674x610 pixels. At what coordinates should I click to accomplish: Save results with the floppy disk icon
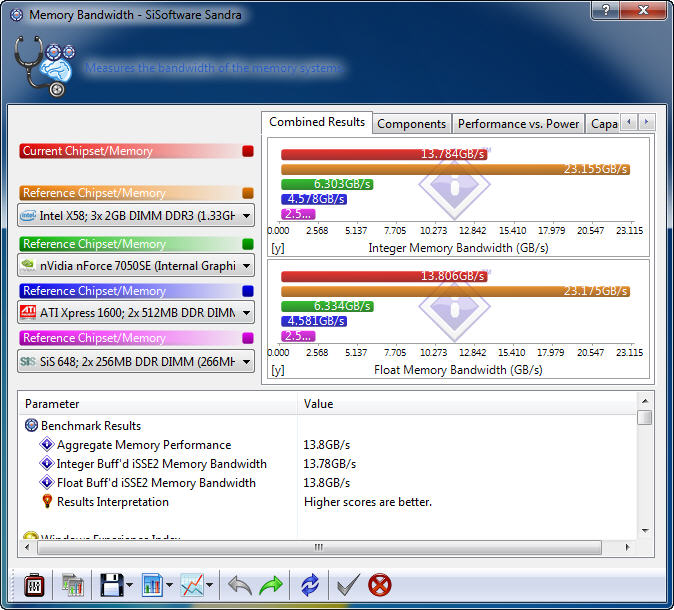click(x=112, y=585)
